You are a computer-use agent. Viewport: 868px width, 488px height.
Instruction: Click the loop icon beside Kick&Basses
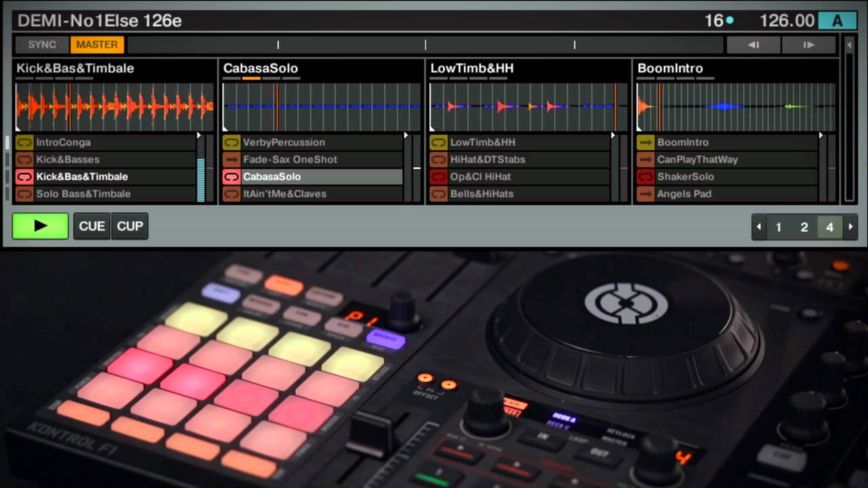point(24,159)
